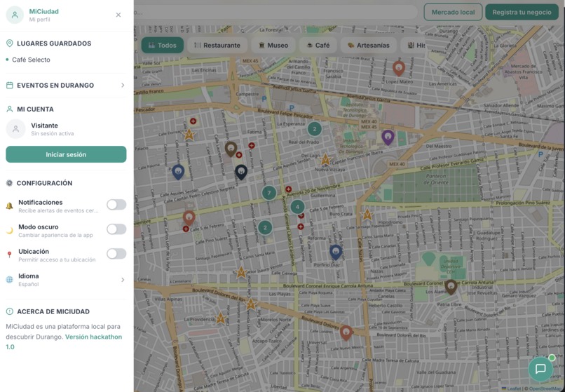Click the cluster marker near La Esperanza
Image resolution: width=565 pixels, height=392 pixels.
click(315, 129)
